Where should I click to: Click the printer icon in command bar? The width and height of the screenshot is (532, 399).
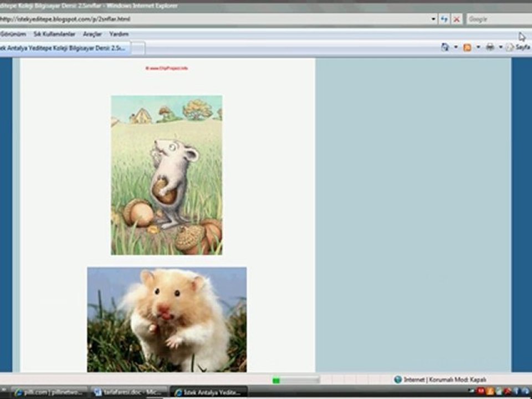click(490, 47)
